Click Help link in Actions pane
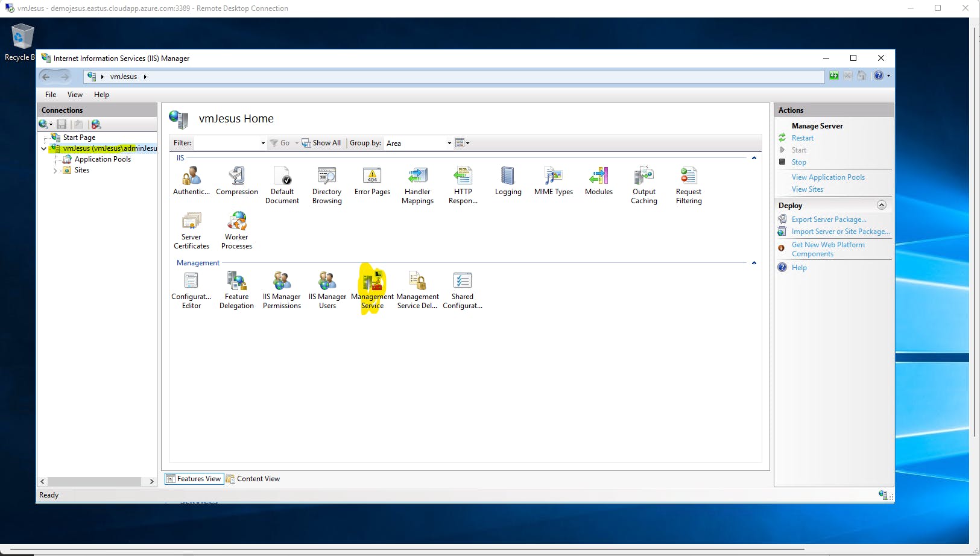Viewport: 980px width, 556px height. point(799,268)
